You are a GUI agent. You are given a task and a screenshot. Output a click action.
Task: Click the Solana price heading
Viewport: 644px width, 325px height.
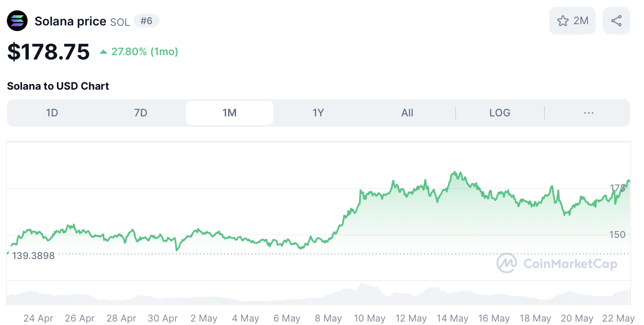pyautogui.click(x=70, y=22)
